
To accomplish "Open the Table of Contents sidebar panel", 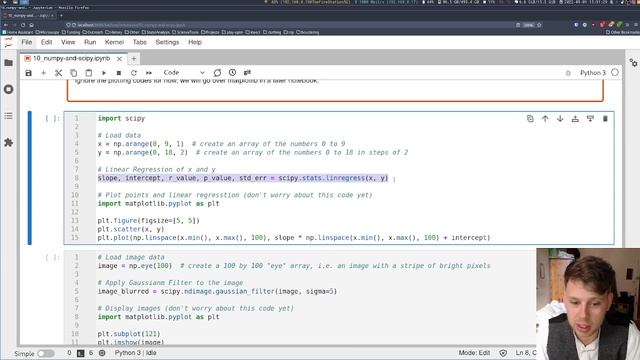I will click(x=9, y=116).
